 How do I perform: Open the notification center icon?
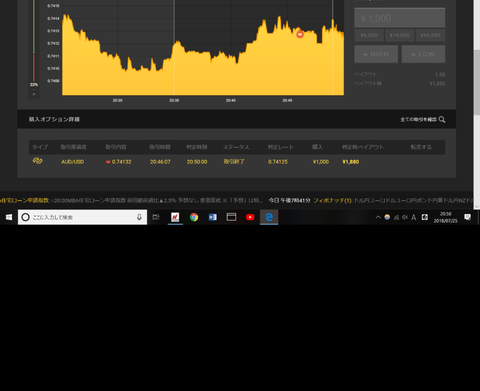(x=468, y=217)
